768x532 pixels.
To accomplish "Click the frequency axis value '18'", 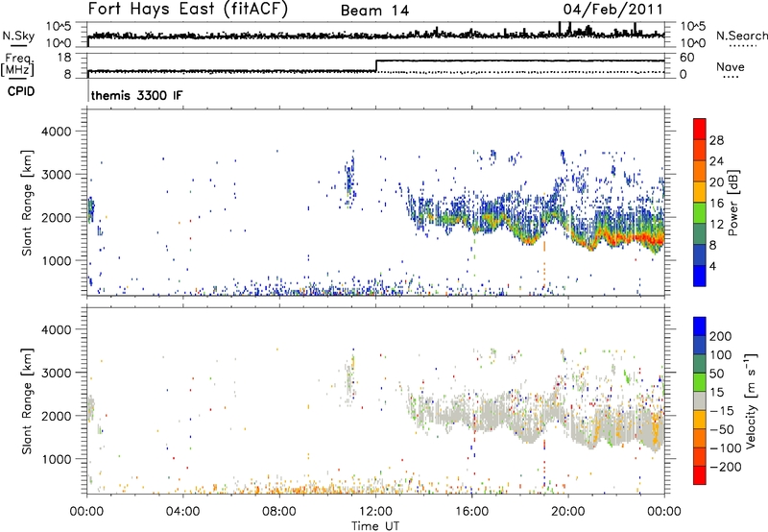I will coord(63,58).
